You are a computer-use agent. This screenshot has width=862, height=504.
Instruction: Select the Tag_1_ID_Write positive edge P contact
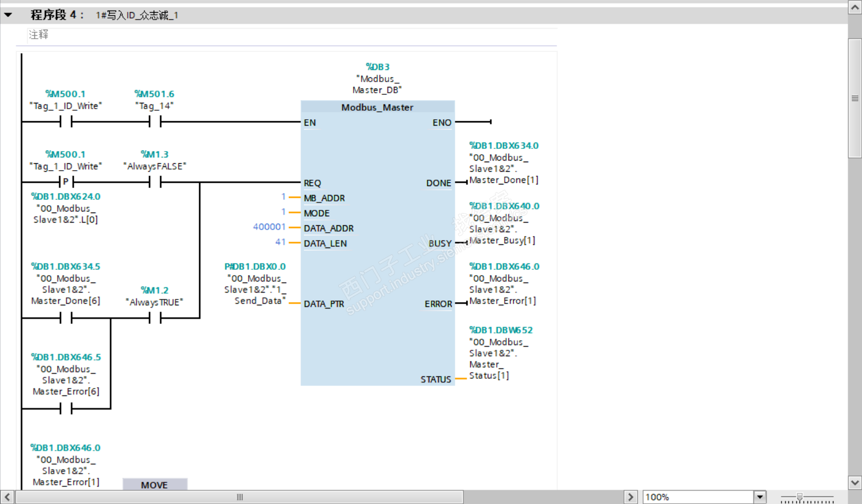pos(66,182)
